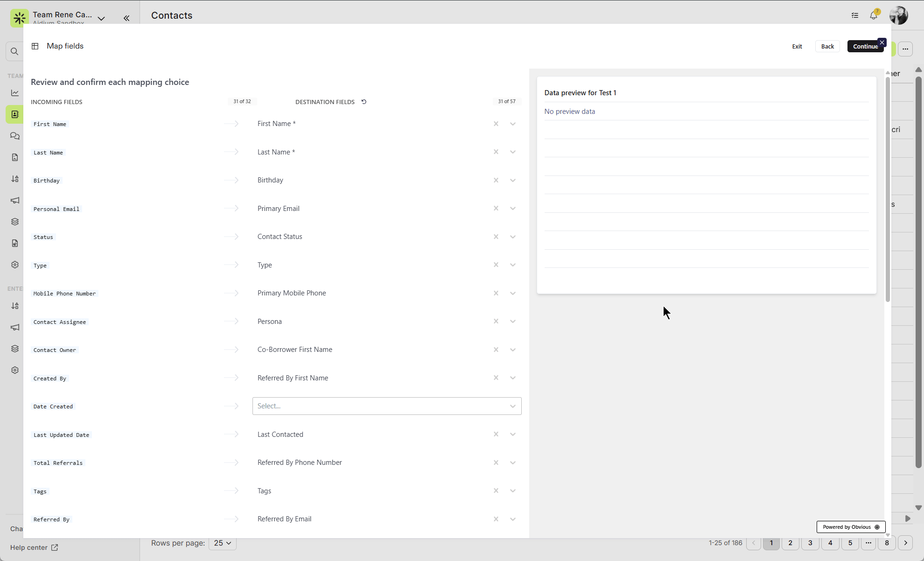Clear the Persona mapping
Image resolution: width=924 pixels, height=561 pixels.
(x=496, y=322)
